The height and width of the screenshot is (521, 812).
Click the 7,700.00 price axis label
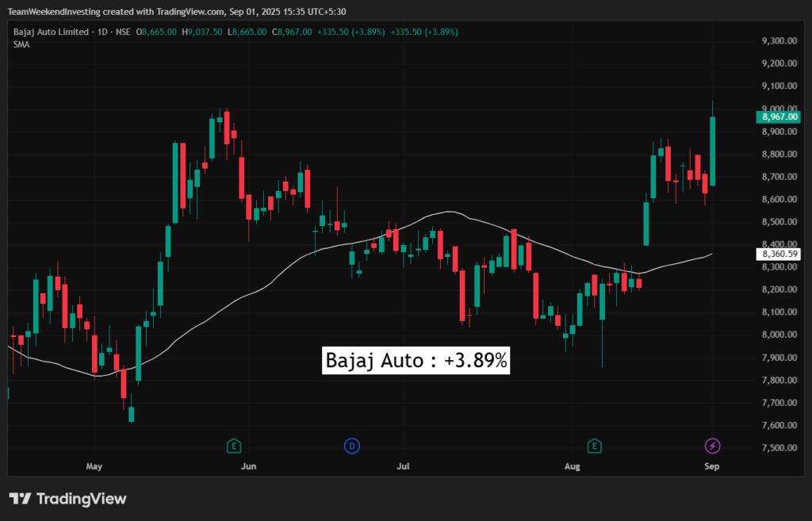pyautogui.click(x=779, y=402)
